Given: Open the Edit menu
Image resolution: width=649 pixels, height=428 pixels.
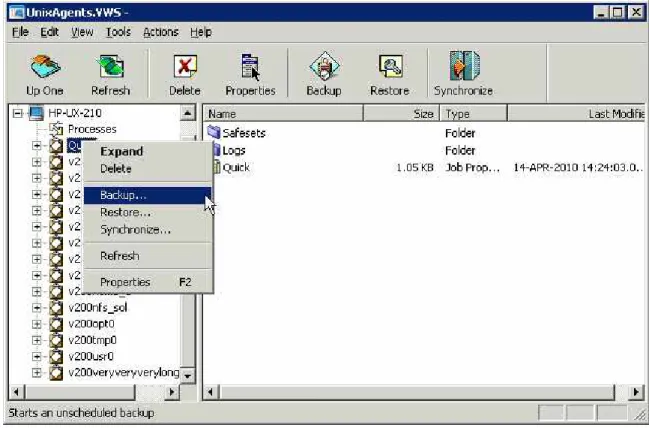Looking at the screenshot, I should tap(49, 32).
